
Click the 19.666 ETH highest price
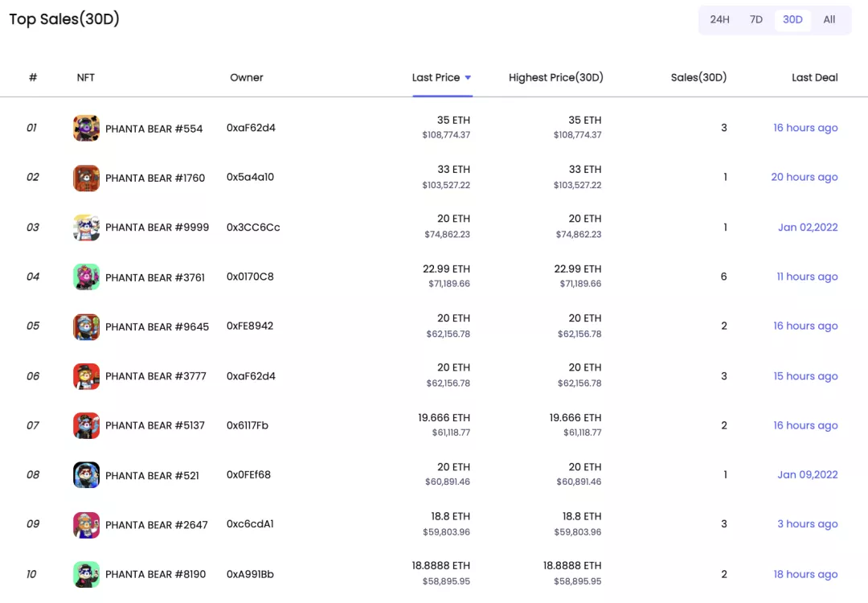pos(575,418)
